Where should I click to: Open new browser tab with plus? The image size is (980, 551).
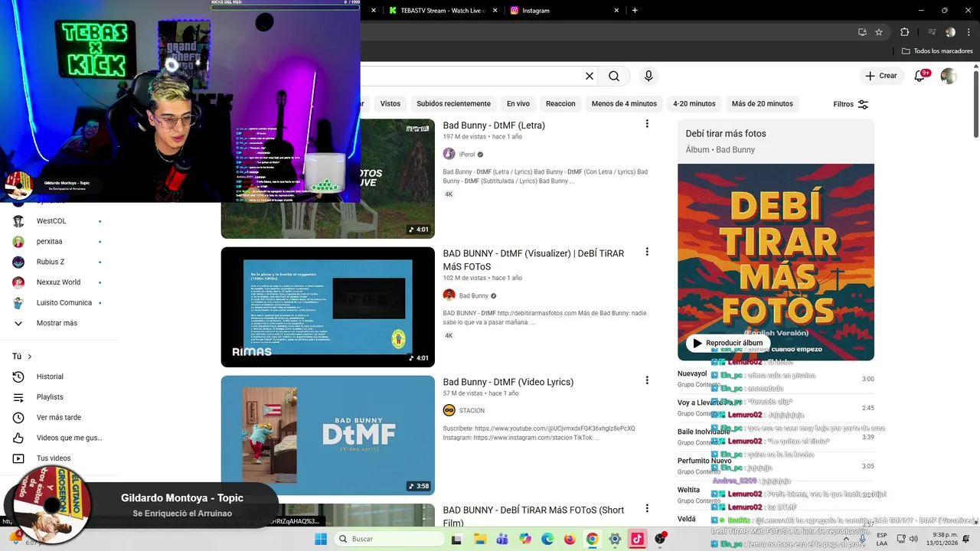coord(635,10)
